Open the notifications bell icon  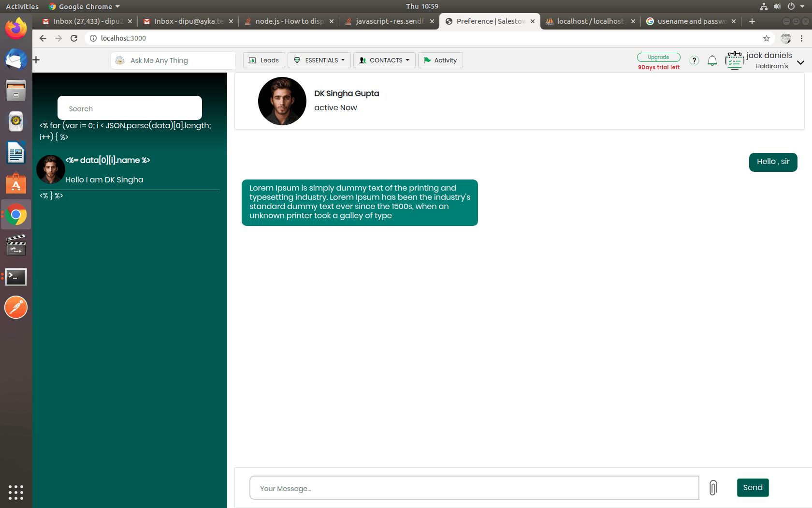tap(712, 60)
